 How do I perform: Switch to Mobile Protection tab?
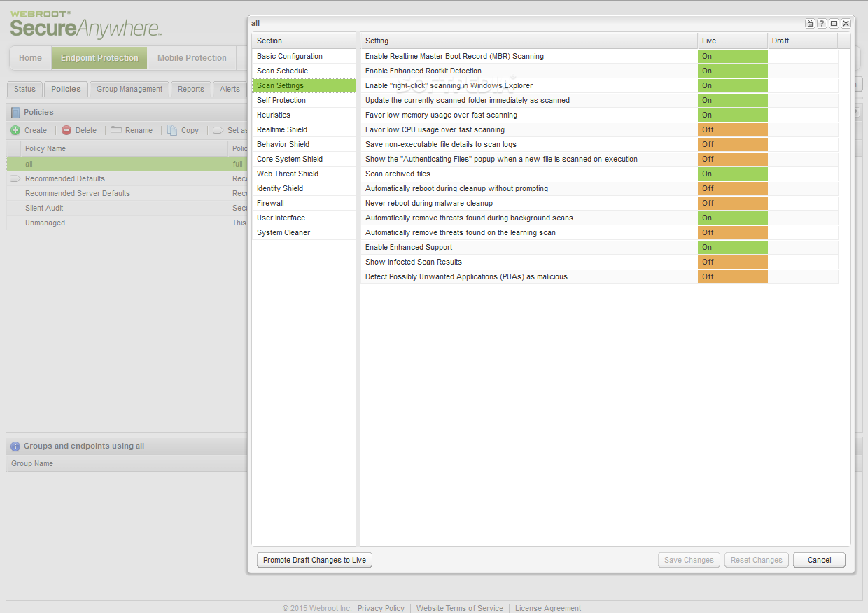click(192, 58)
